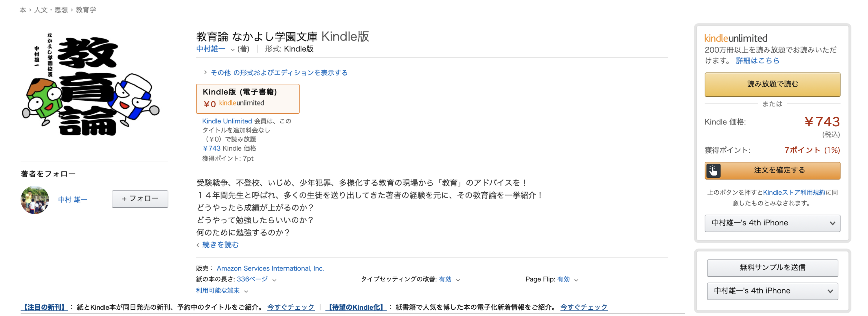Expand other formats and editions
The width and height of the screenshot is (868, 316).
tap(279, 72)
